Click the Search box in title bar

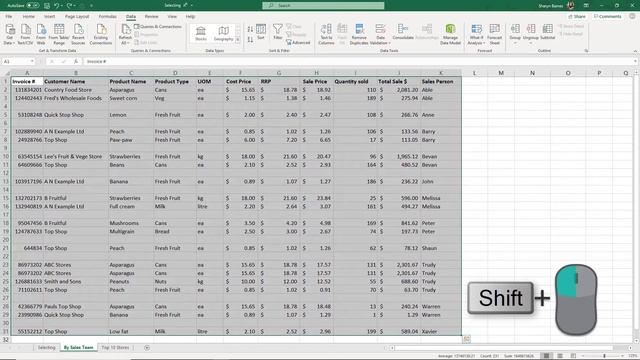click(323, 5)
